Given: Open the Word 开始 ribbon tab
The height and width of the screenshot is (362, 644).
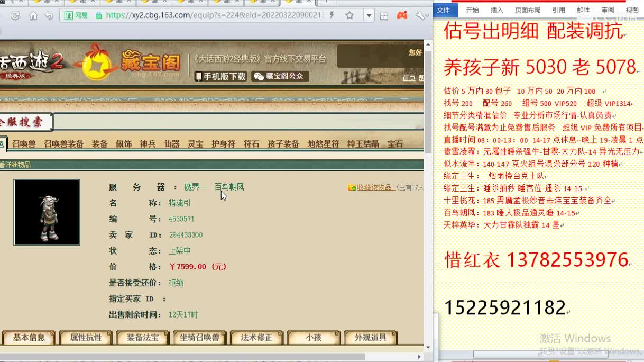Looking at the screenshot, I should [472, 10].
